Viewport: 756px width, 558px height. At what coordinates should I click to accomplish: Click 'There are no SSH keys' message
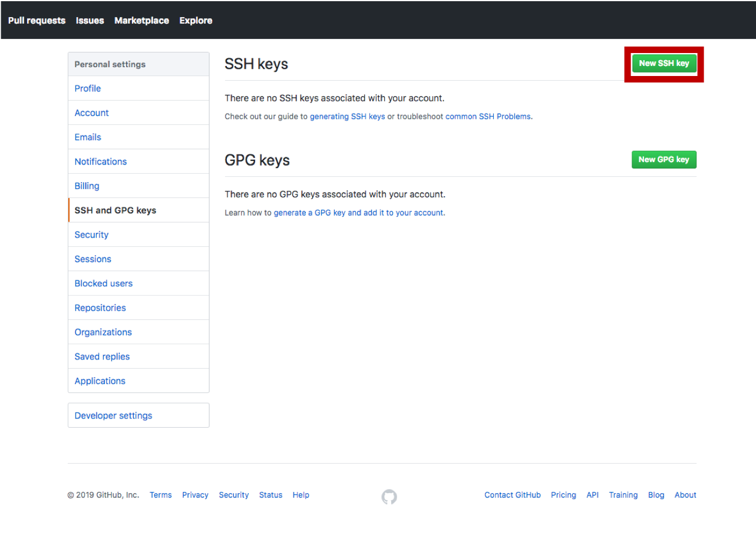(335, 98)
